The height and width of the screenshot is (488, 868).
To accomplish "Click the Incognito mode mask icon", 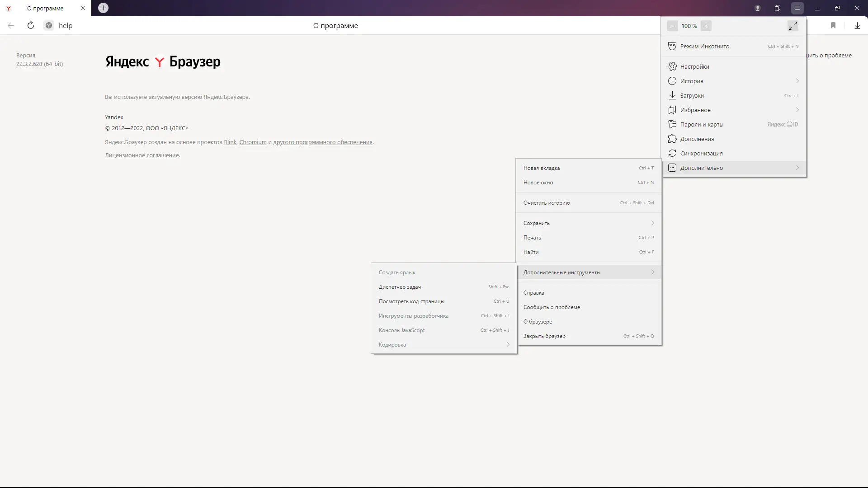I will coord(672,46).
